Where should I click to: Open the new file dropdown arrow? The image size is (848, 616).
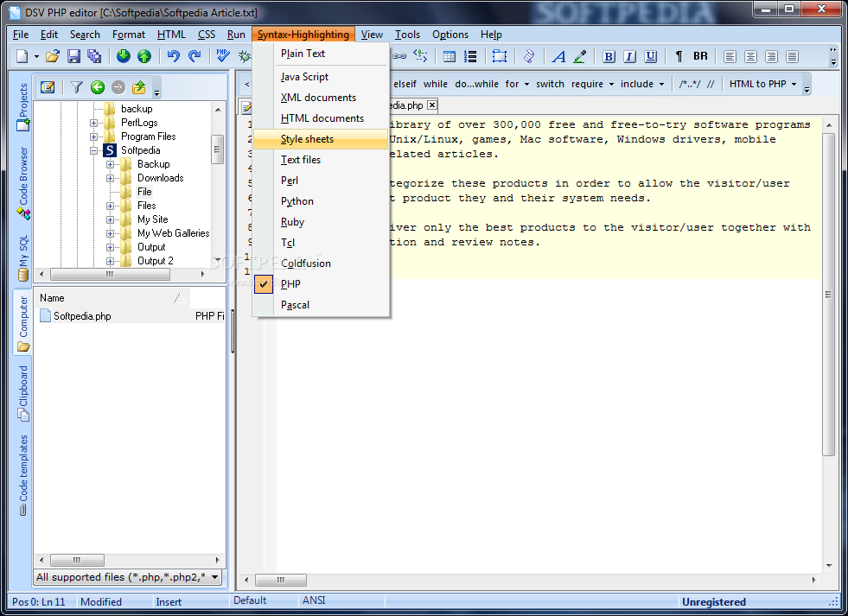coord(36,56)
